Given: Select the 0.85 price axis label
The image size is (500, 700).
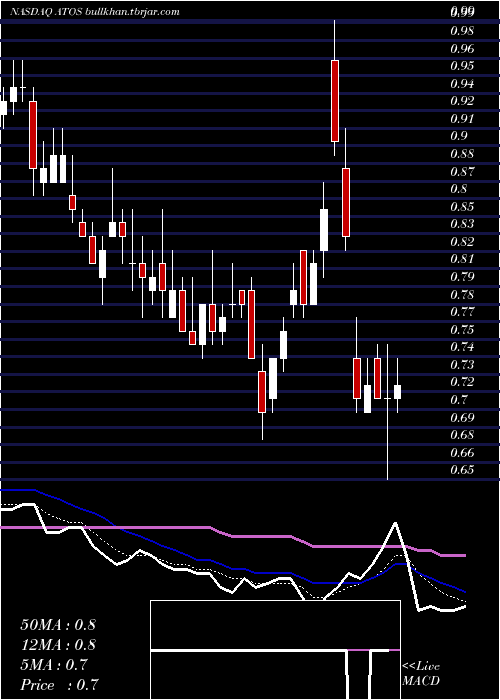Looking at the screenshot, I should tap(462, 207).
